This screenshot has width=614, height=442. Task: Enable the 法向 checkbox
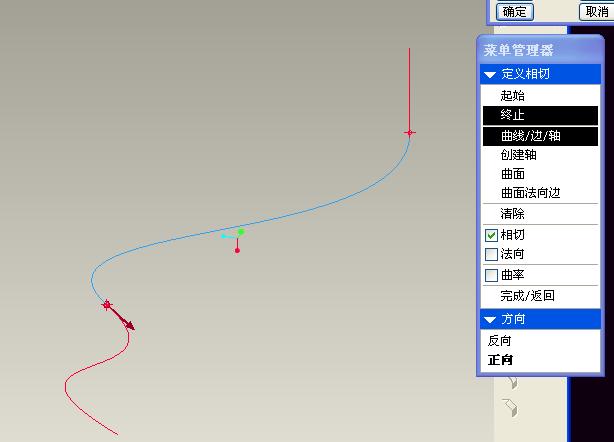tap(491, 254)
